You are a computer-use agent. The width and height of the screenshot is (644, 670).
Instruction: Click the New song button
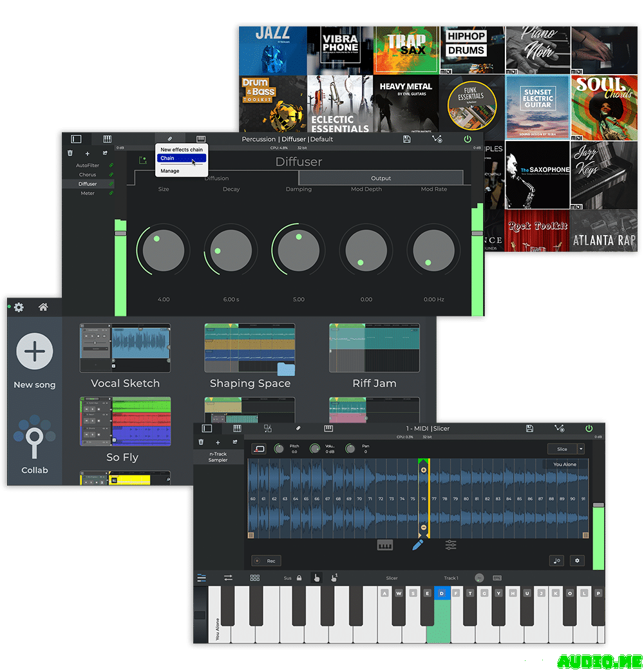pos(35,361)
